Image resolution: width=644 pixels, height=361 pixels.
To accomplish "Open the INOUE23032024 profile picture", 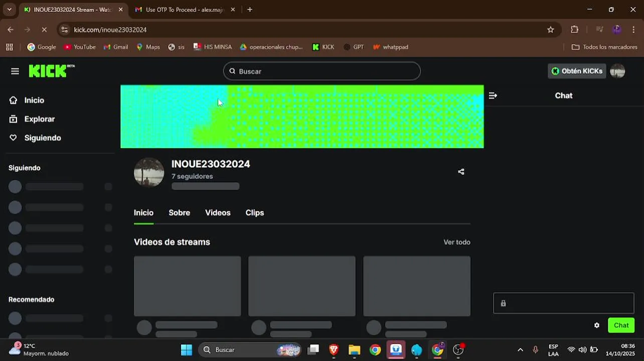I will pos(149,172).
